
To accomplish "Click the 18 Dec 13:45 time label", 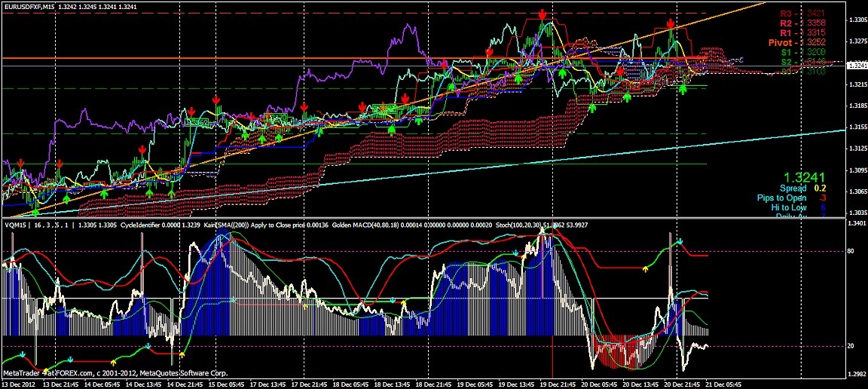I will (x=393, y=384).
